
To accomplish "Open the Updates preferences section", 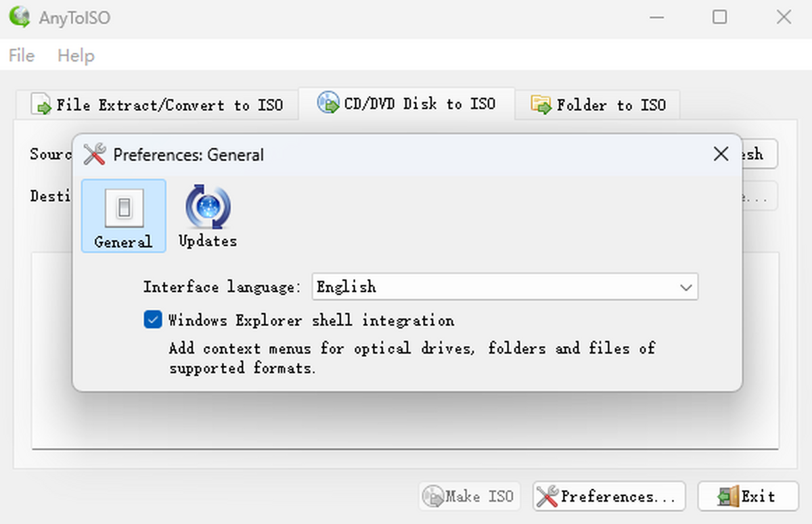I will click(208, 216).
